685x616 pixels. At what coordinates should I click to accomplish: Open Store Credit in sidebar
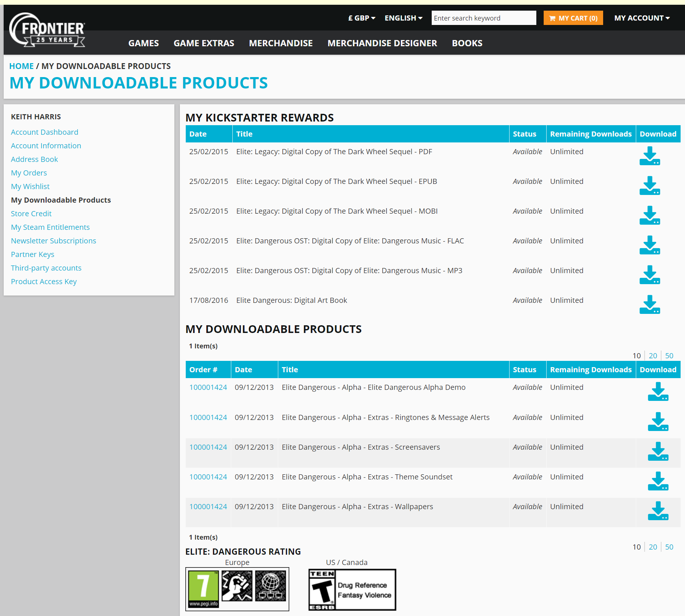(x=31, y=214)
